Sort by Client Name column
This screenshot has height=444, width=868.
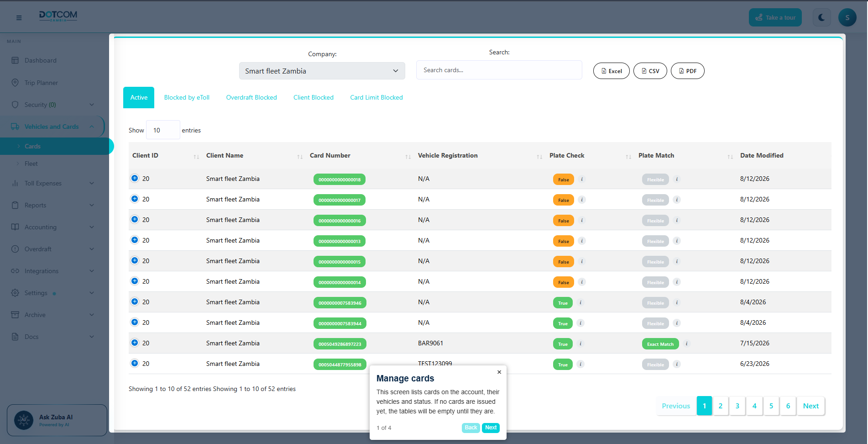coord(254,155)
